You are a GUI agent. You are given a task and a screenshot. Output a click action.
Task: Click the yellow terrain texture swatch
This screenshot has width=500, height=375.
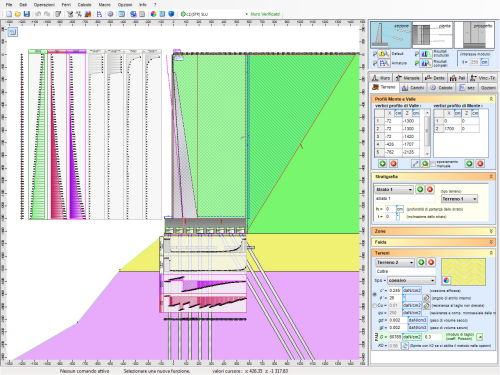(463, 272)
